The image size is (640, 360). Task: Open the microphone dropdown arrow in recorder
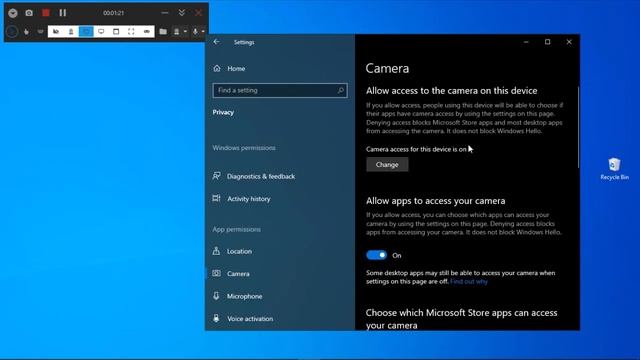pos(203,31)
